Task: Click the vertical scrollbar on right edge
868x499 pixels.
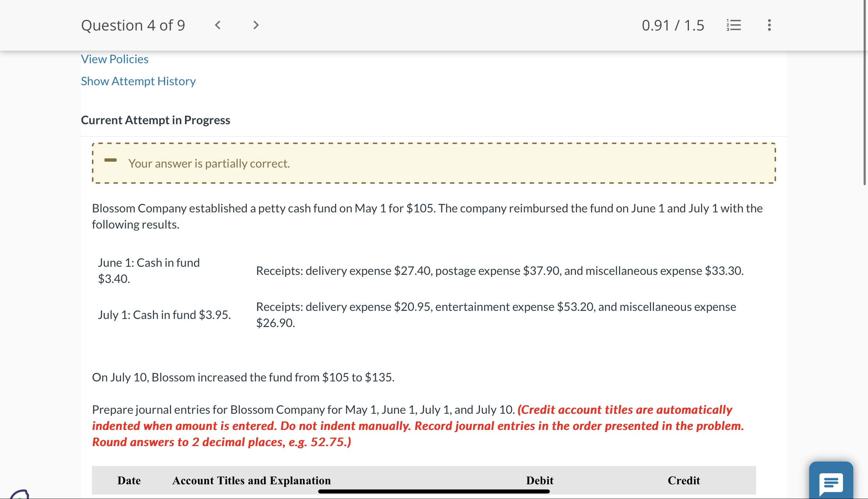Action: pyautogui.click(x=865, y=92)
